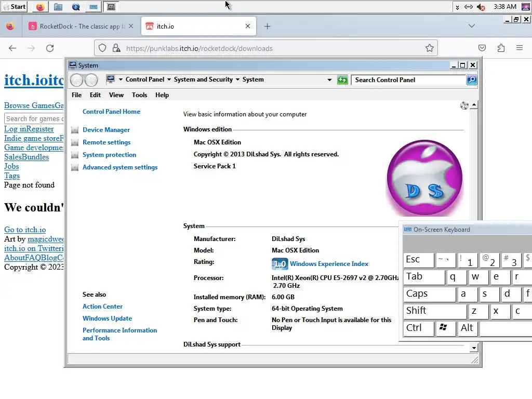Image resolution: width=532 pixels, height=399 pixels.
Task: Bookmark this page with star icon
Action: click(x=430, y=48)
